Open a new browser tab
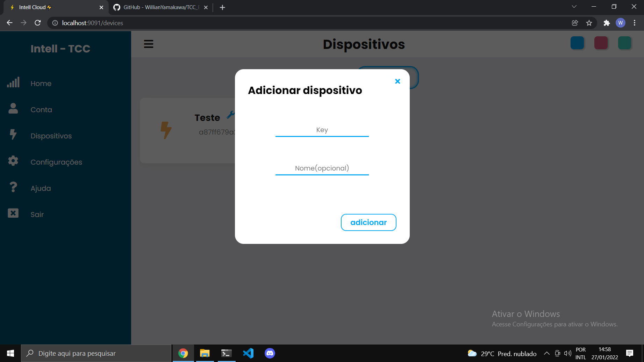The height and width of the screenshot is (362, 644). click(222, 7)
